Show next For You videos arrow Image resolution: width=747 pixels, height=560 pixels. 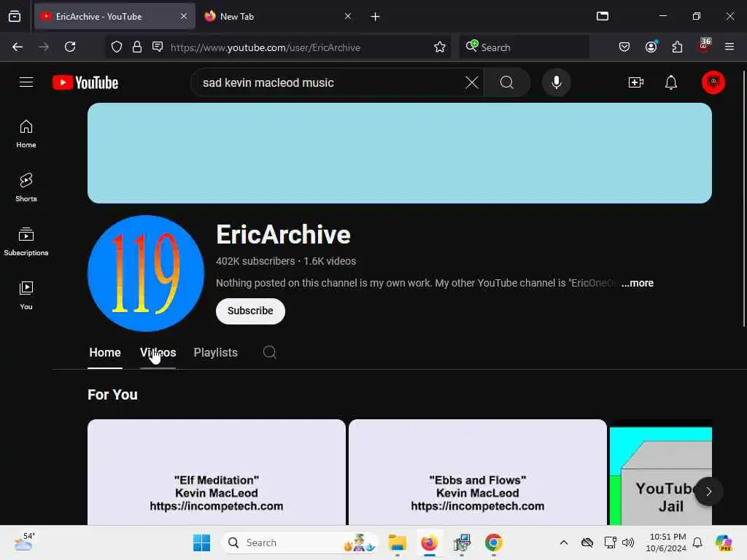pos(708,491)
